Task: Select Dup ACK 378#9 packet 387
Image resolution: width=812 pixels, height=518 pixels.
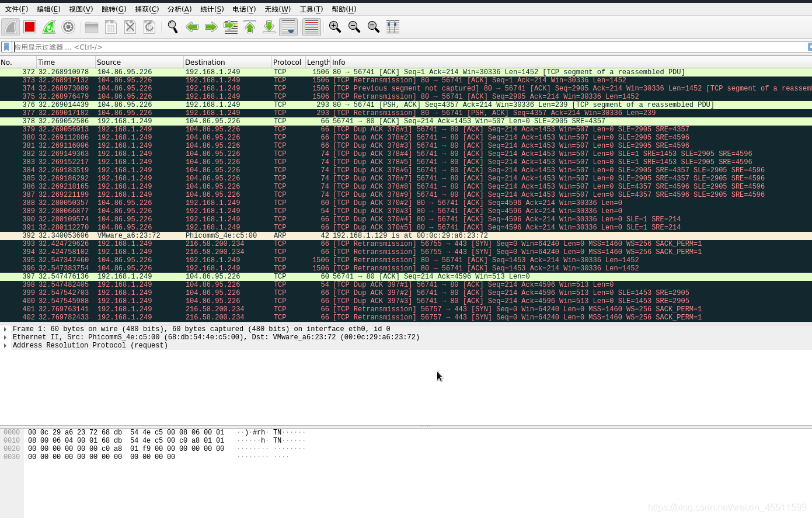Action: tap(406, 194)
